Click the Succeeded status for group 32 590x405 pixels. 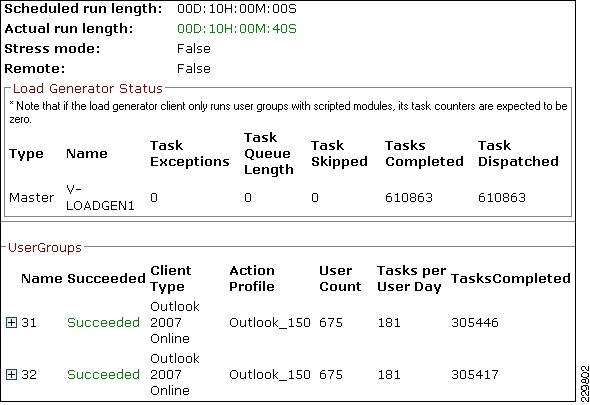103,375
